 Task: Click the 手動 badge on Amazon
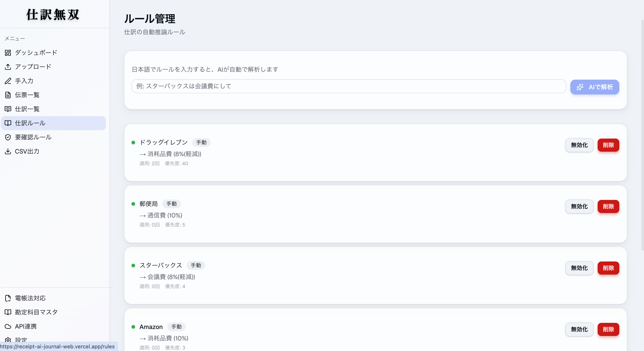pyautogui.click(x=176, y=327)
